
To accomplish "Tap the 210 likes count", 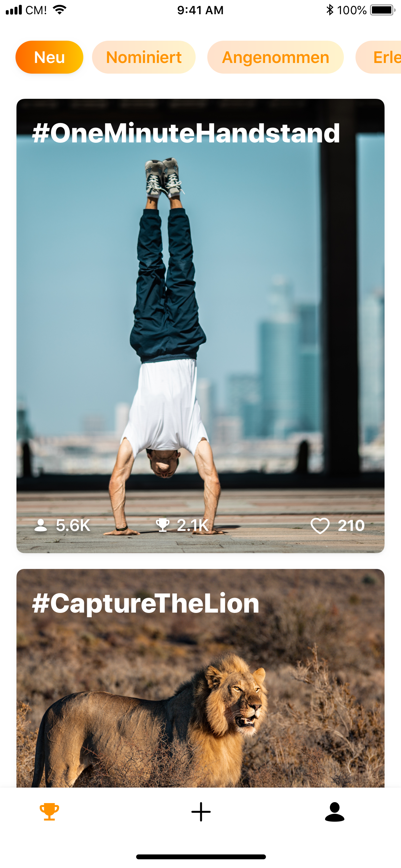I will pos(351,525).
